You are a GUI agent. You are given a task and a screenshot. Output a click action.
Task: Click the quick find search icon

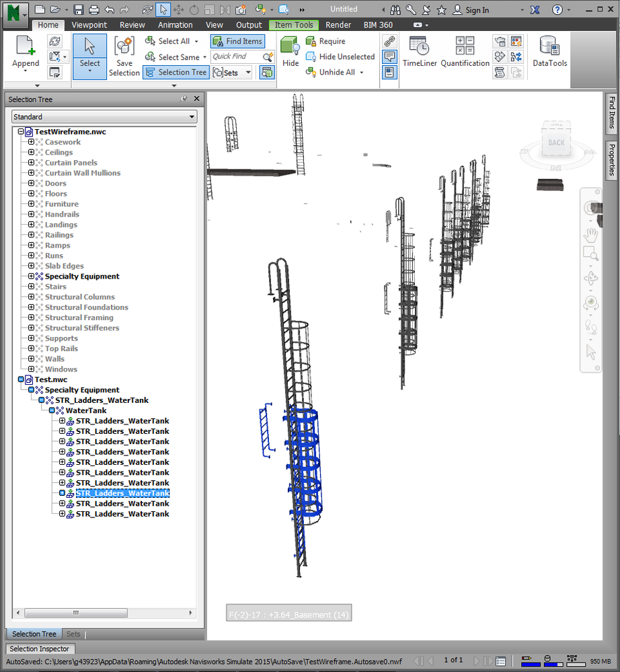(268, 57)
